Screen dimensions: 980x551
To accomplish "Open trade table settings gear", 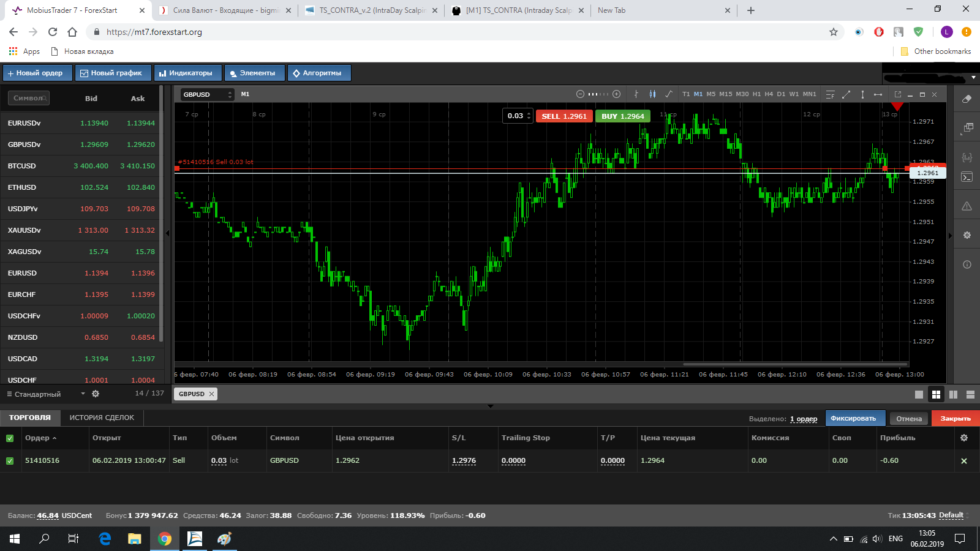I will pos(964,438).
